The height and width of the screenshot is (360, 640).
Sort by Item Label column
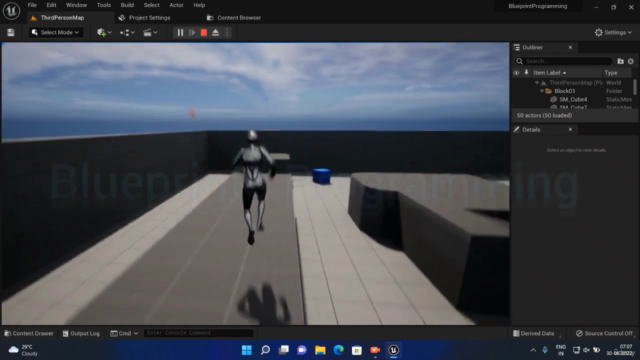[x=549, y=73]
